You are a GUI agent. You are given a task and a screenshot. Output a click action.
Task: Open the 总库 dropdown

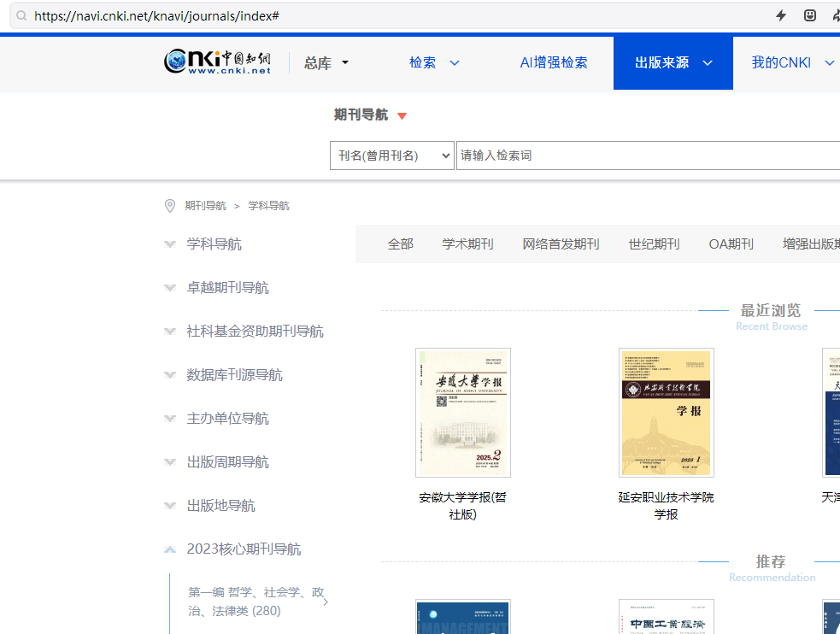click(326, 63)
